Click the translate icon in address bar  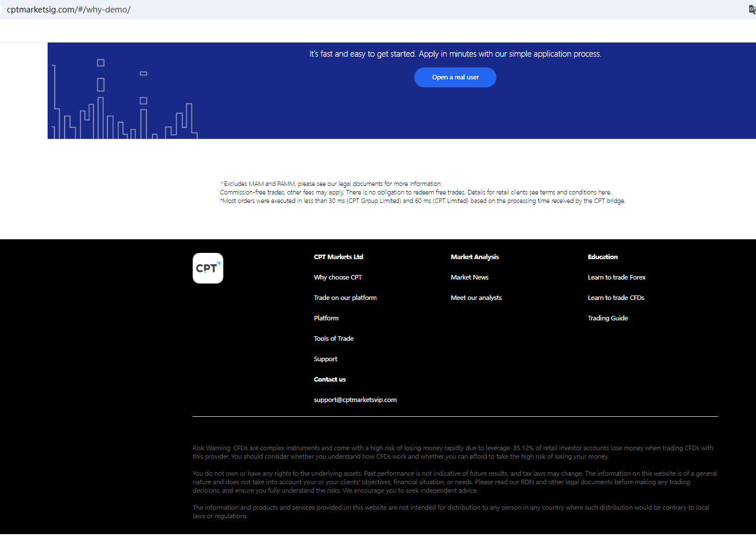tap(752, 10)
